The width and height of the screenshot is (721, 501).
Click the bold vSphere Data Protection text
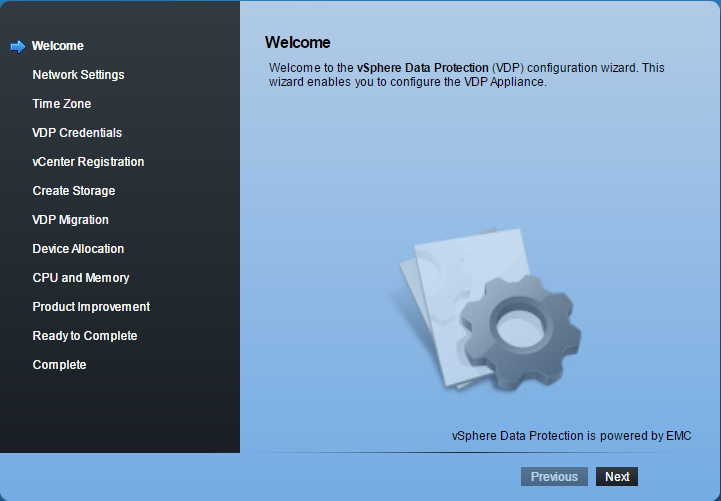click(423, 68)
